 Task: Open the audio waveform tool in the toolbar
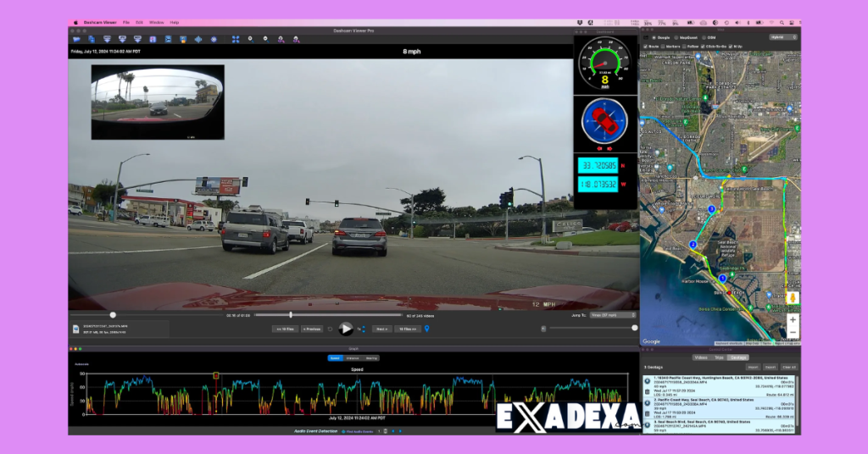pos(198,39)
